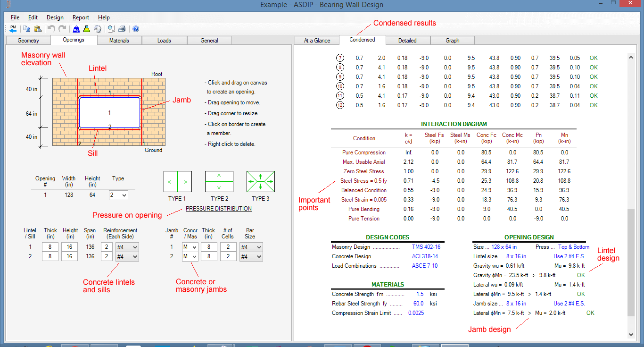Click the Redo arrow in the toolbar
Image resolution: width=644 pixels, height=347 pixels.
pyautogui.click(x=62, y=29)
